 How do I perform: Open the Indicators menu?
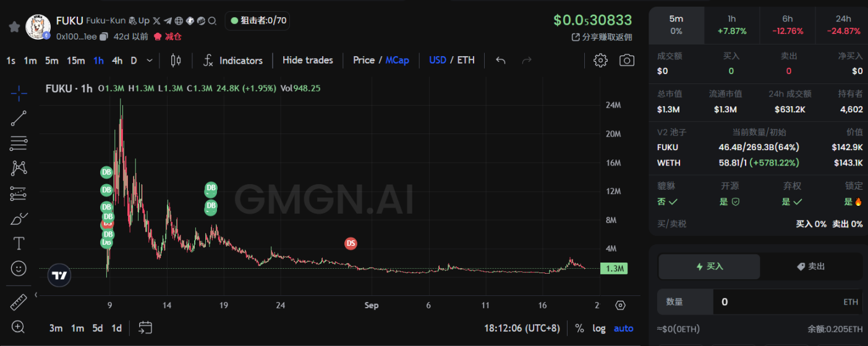tap(233, 60)
